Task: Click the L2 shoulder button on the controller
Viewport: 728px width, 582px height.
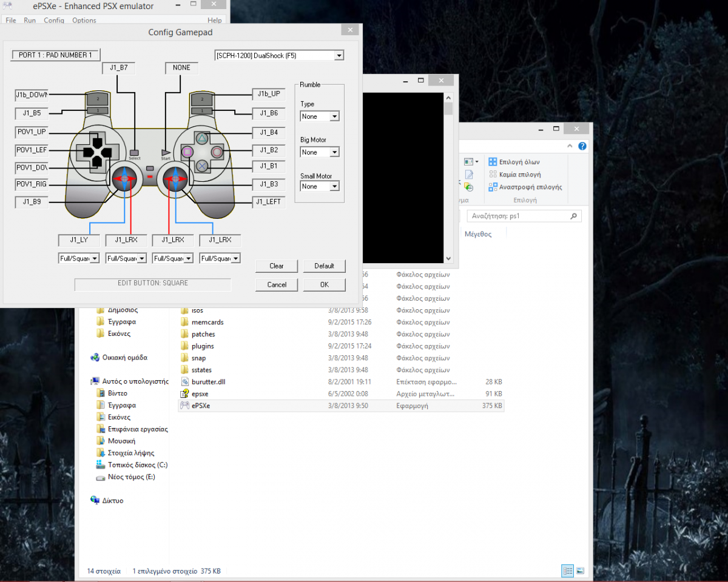Action: point(98,98)
